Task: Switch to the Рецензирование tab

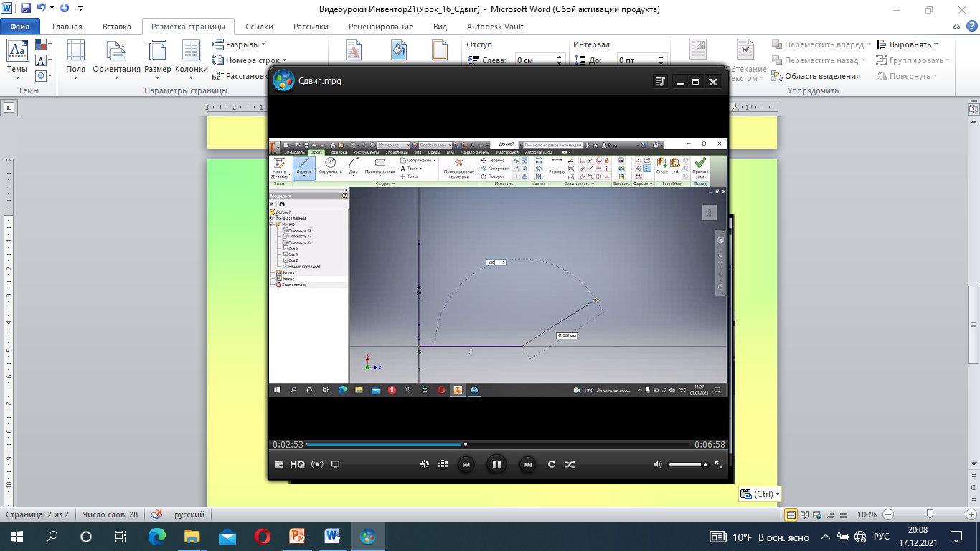Action: (381, 27)
